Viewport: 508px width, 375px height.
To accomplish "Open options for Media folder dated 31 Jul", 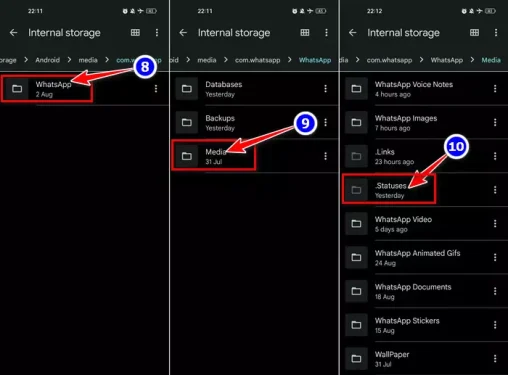I will click(325, 156).
